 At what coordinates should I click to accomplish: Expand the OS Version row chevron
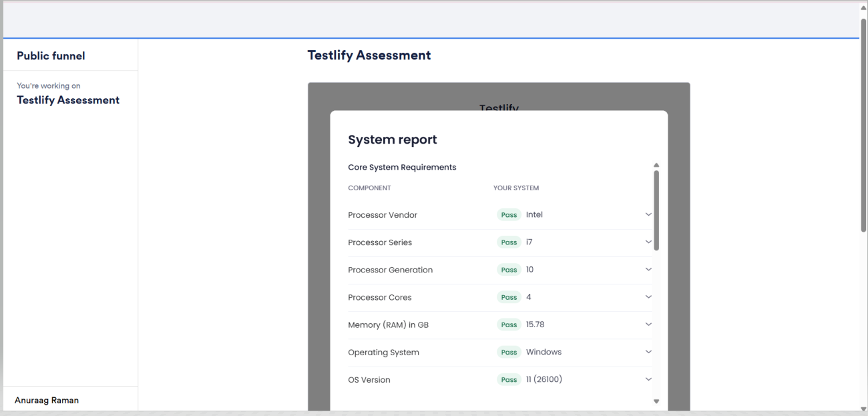tap(648, 379)
